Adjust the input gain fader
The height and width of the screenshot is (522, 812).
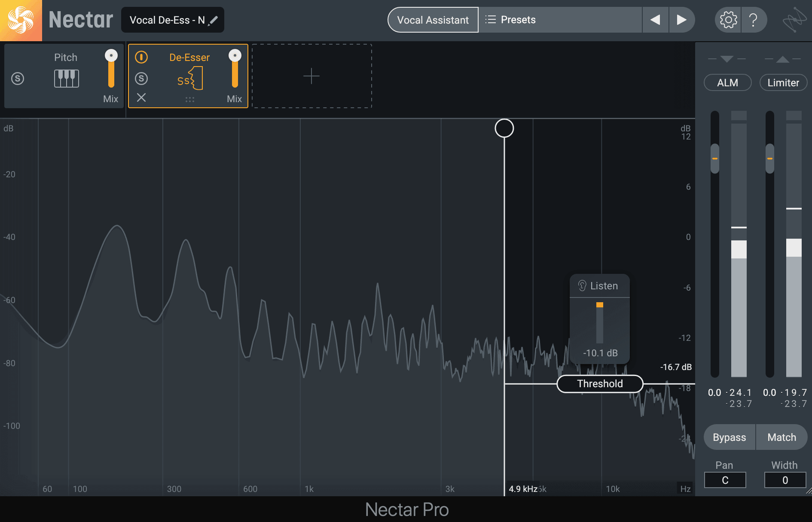coord(715,158)
